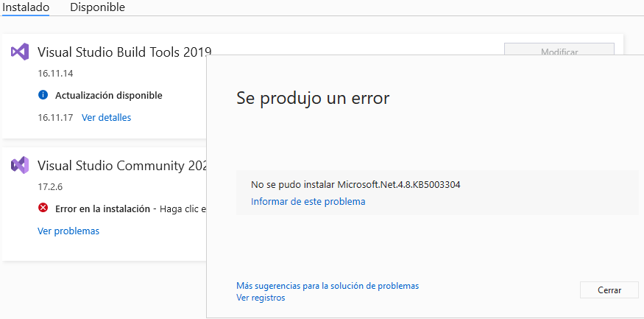
Task: Switch to the Instalado tab
Action: coord(26,7)
